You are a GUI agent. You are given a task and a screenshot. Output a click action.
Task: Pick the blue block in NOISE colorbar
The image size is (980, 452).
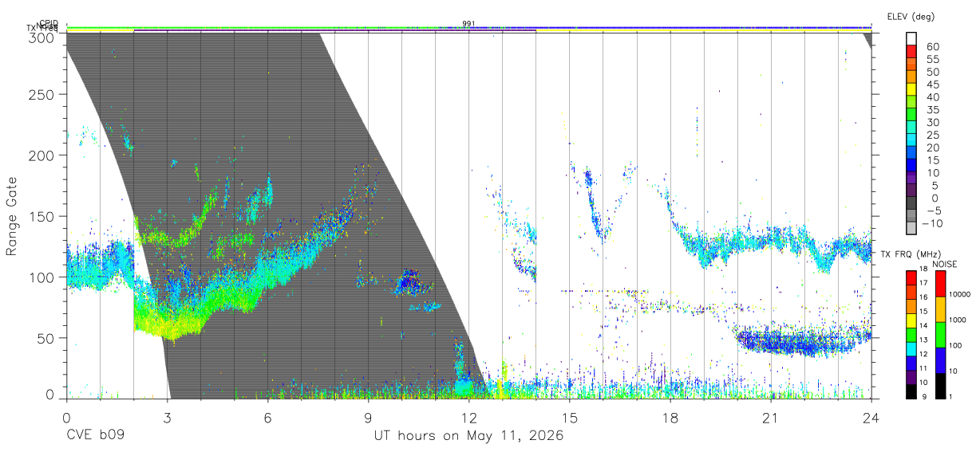pyautogui.click(x=941, y=360)
